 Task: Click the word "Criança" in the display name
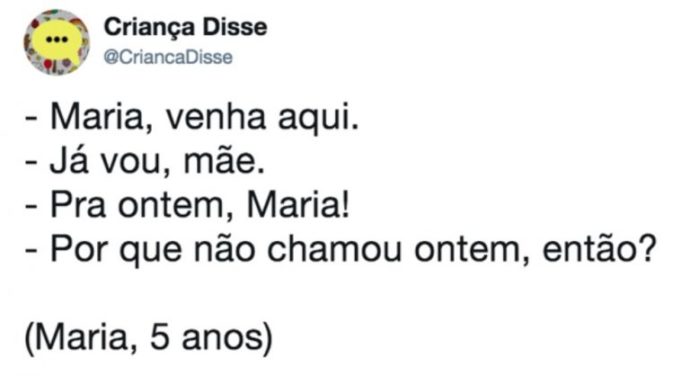pos(150,28)
